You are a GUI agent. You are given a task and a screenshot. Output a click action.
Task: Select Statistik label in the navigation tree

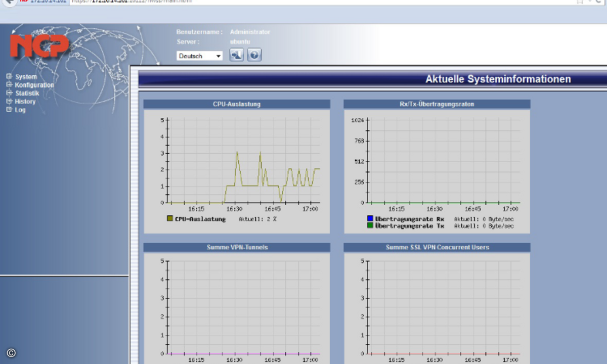[27, 93]
